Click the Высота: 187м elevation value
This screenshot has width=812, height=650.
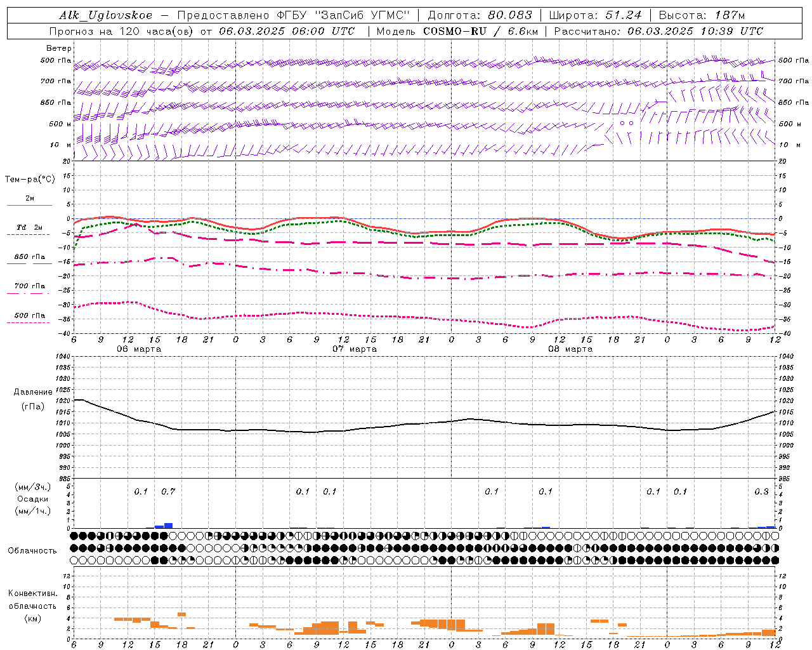click(702, 15)
